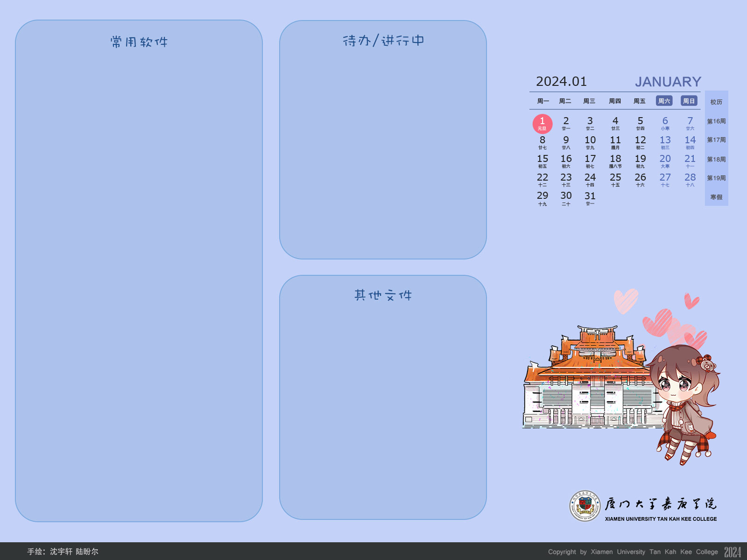This screenshot has height=560, width=747.
Task: Click the 周六 weekday header
Action: pyautogui.click(x=664, y=101)
